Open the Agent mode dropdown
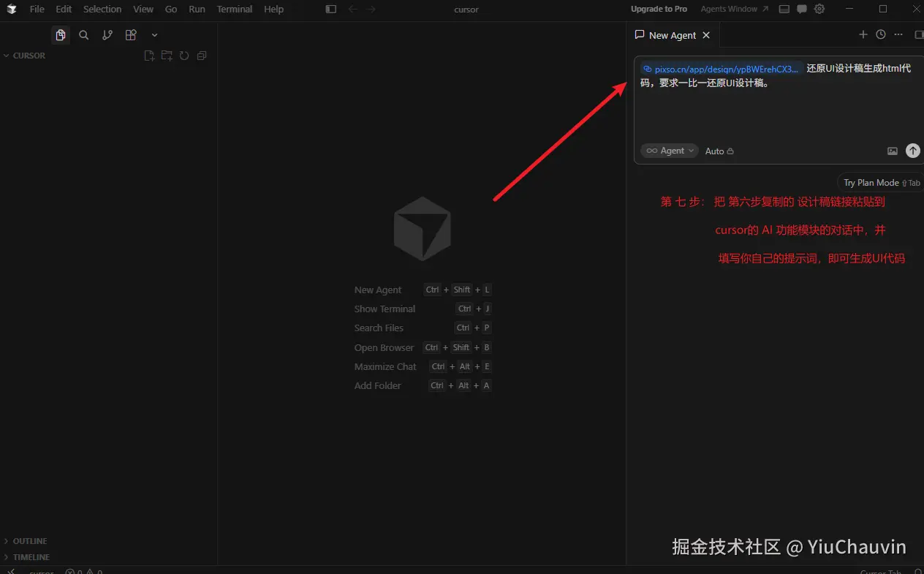 670,151
